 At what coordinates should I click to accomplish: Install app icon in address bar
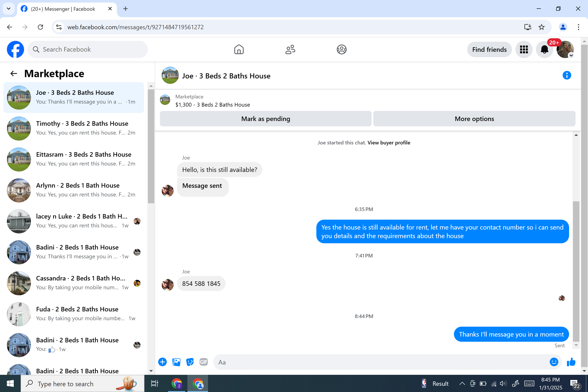[527, 27]
